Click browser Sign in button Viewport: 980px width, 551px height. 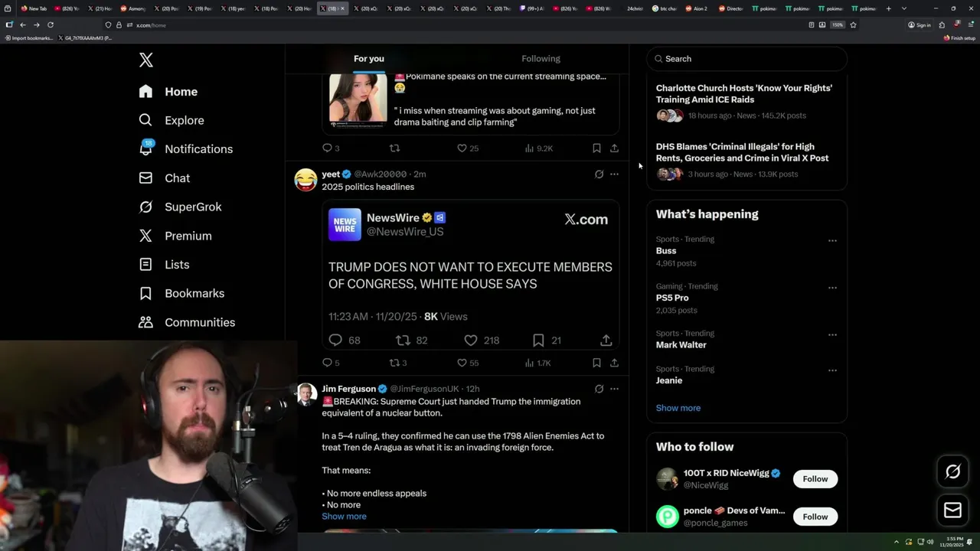point(920,25)
